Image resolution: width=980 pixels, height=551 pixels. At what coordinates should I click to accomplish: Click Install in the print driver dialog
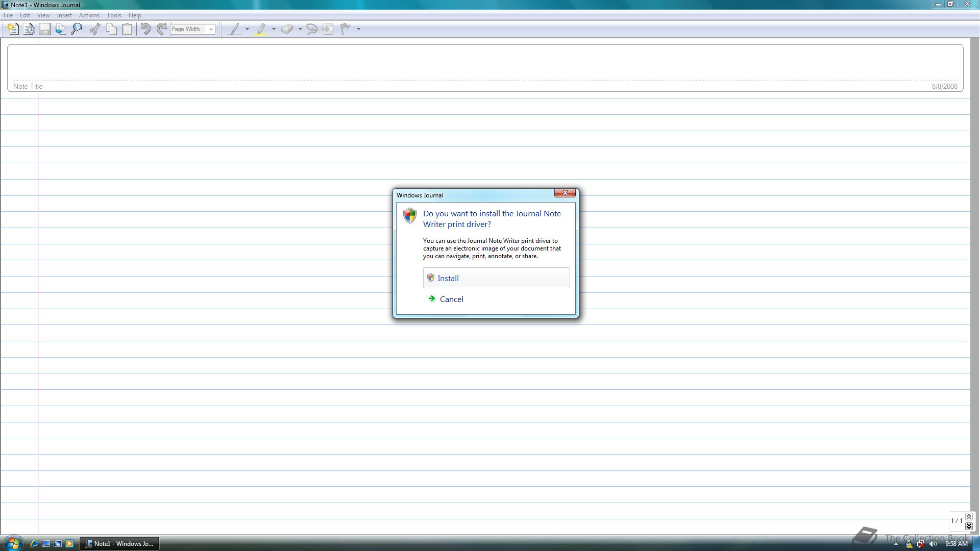tap(496, 278)
